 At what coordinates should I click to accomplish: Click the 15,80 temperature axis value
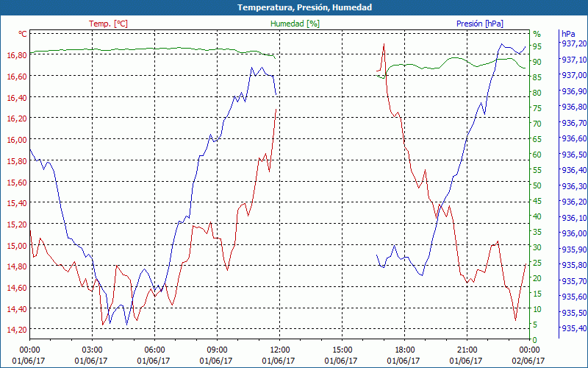click(17, 161)
